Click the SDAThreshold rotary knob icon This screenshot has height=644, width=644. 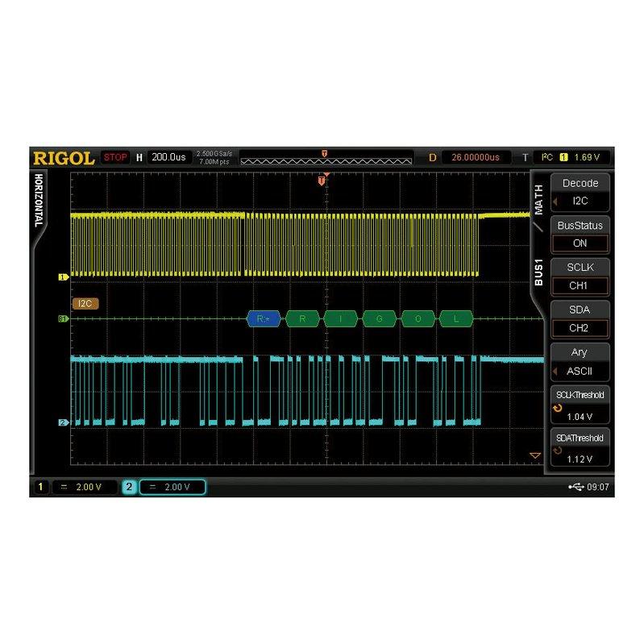[558, 451]
